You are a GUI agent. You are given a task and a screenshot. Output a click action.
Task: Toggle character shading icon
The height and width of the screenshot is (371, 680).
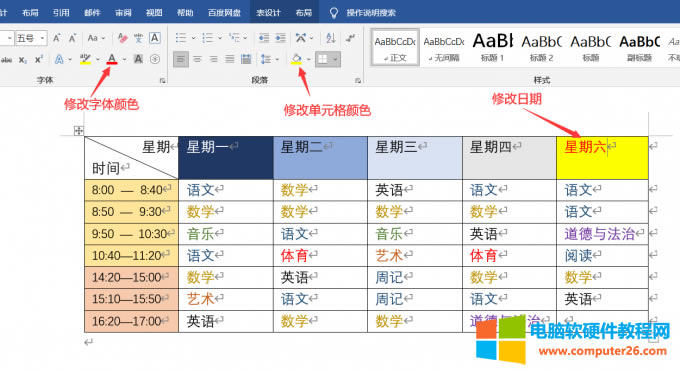(x=138, y=59)
